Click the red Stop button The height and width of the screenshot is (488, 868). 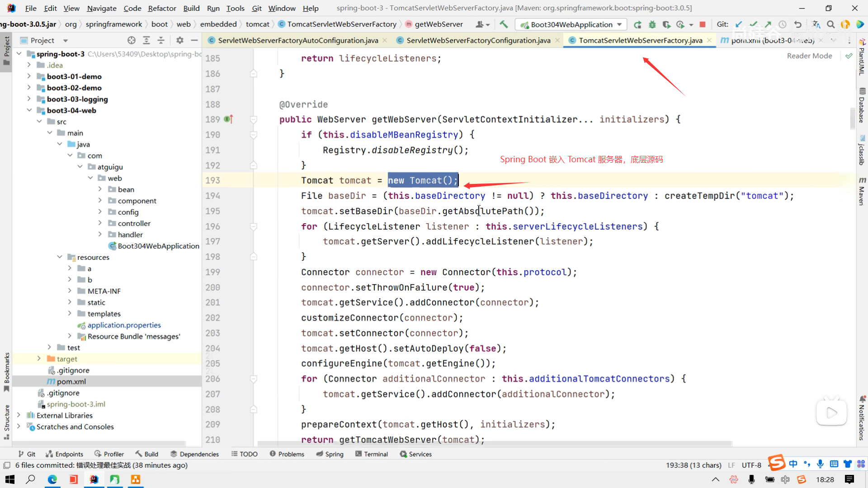702,24
